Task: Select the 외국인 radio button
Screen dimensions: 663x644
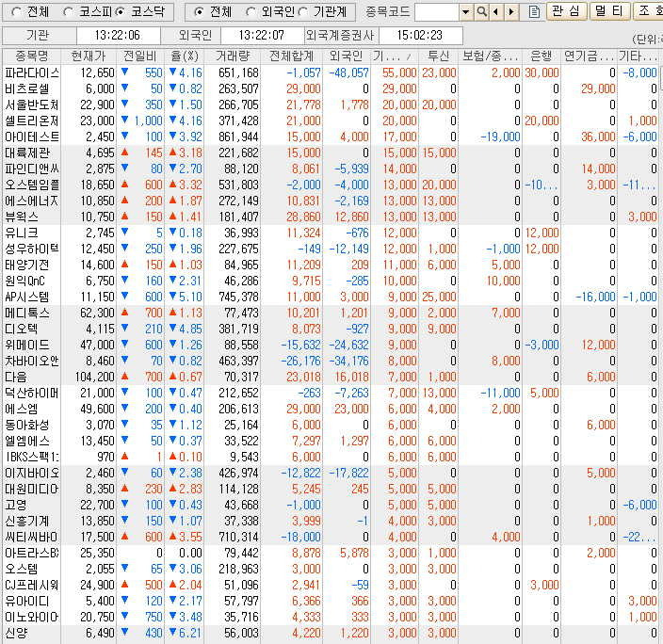Action: pos(251,12)
